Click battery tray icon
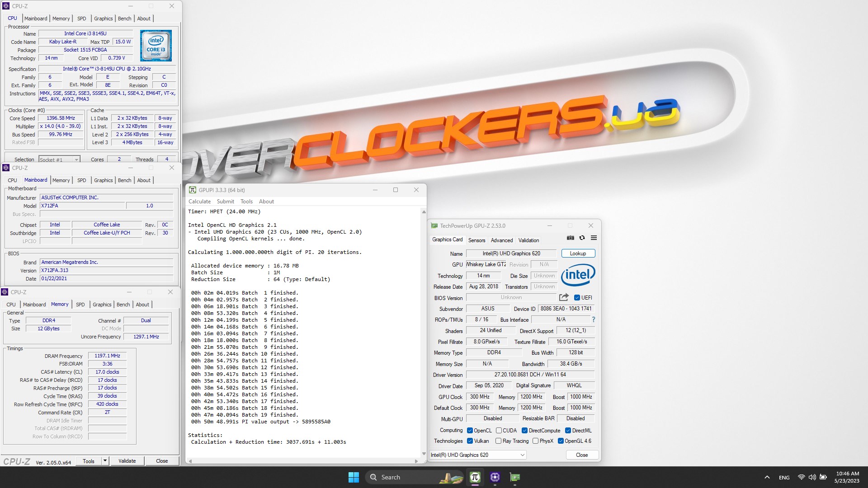 tap(824, 477)
